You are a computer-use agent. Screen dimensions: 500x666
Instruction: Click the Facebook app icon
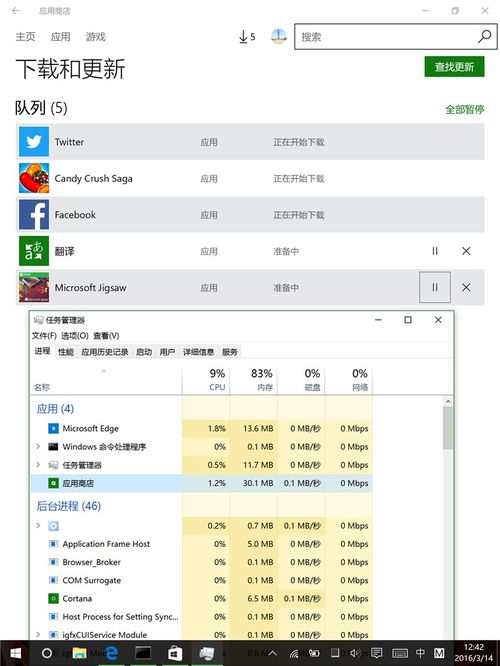[34, 214]
